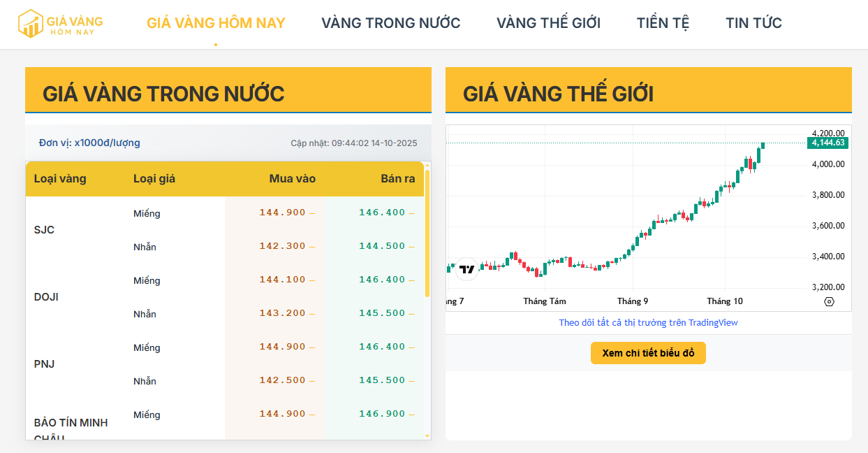The height and width of the screenshot is (453, 868).
Task: Open the Giá Vàng Hôm Nay tab
Action: (x=216, y=23)
